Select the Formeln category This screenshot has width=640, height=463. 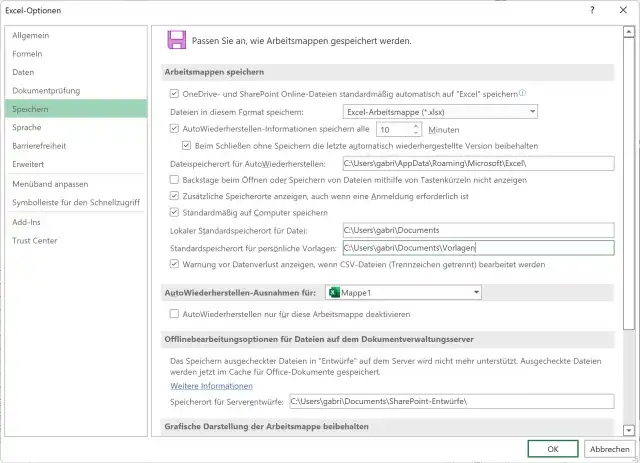click(x=76, y=54)
